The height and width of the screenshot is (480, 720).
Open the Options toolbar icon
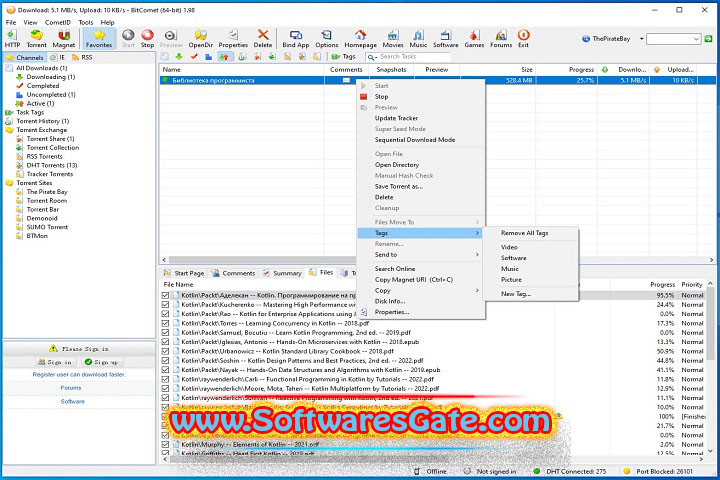point(326,39)
